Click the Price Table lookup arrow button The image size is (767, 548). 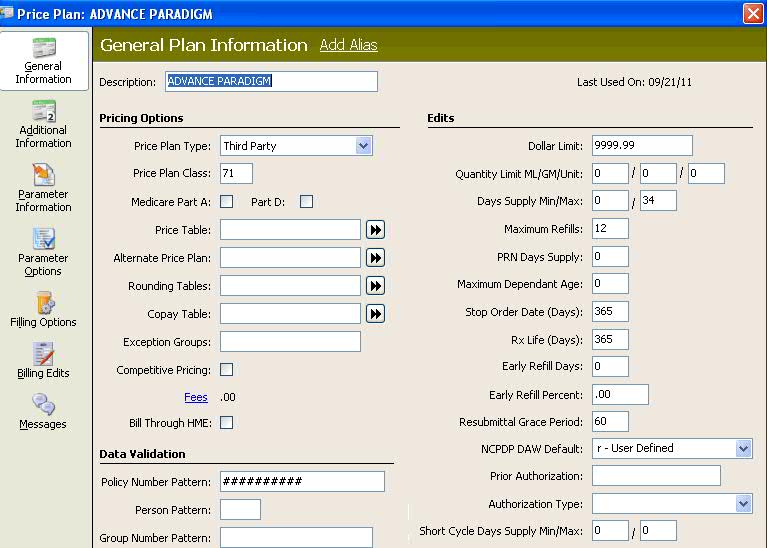(x=375, y=229)
